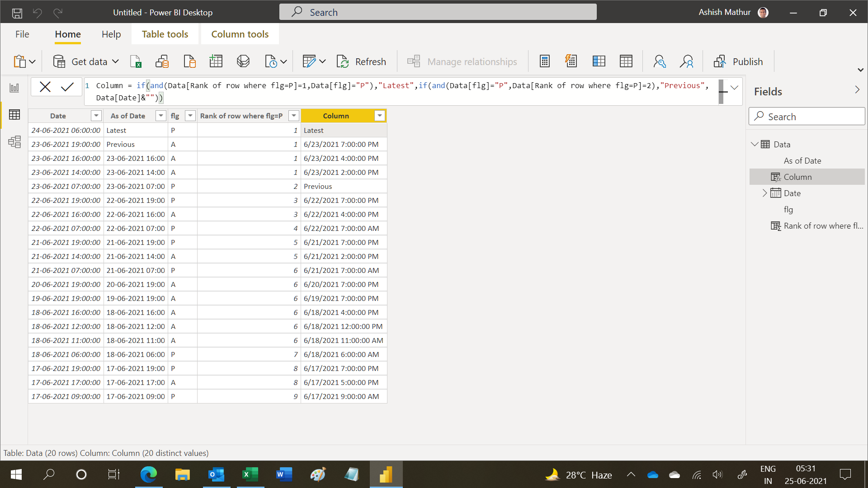Screen dimensions: 868x488
Task: Click the Manage roles icon
Action: (x=660, y=61)
